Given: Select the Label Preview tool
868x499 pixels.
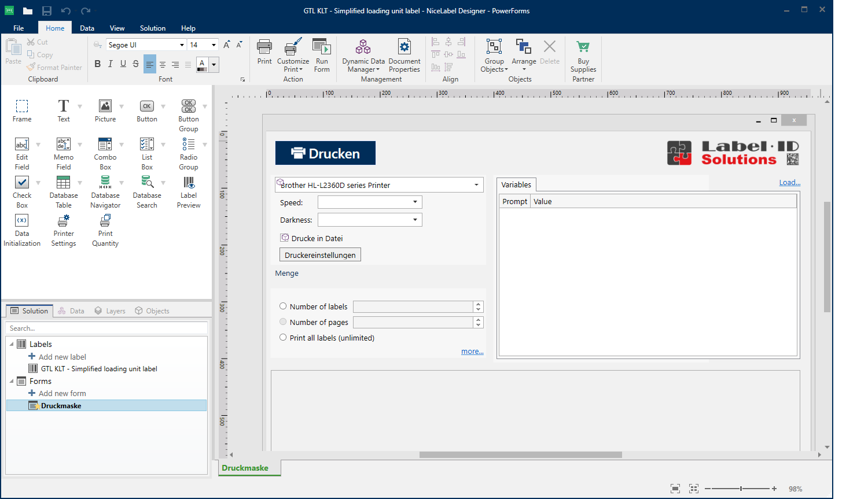Looking at the screenshot, I should [x=189, y=192].
